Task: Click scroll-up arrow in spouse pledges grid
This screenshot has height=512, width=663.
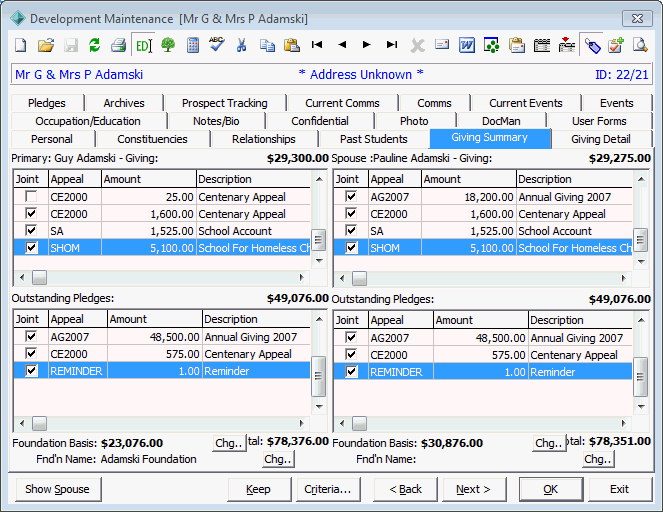Action: click(641, 320)
